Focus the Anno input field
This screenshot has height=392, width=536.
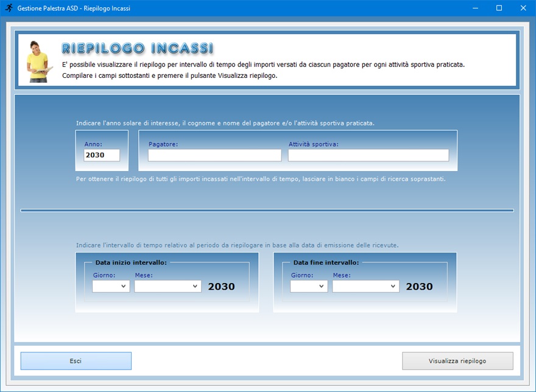(x=102, y=155)
